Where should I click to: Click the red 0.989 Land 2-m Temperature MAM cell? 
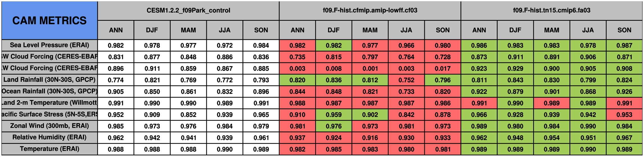[552, 103]
